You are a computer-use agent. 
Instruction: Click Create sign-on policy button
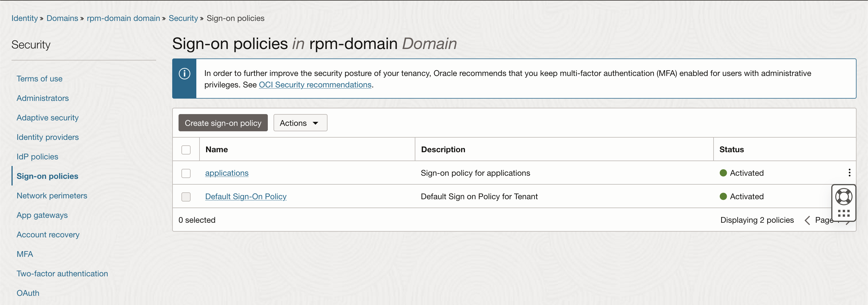click(223, 123)
